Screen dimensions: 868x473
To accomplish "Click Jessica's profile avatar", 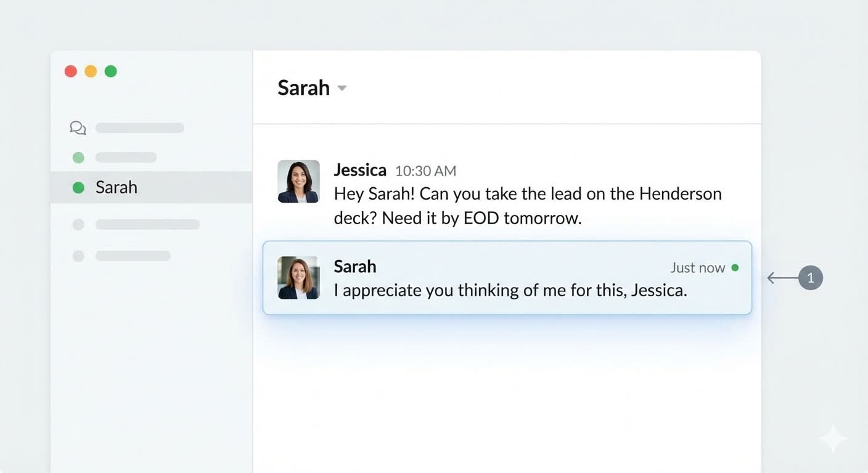I will 298,182.
